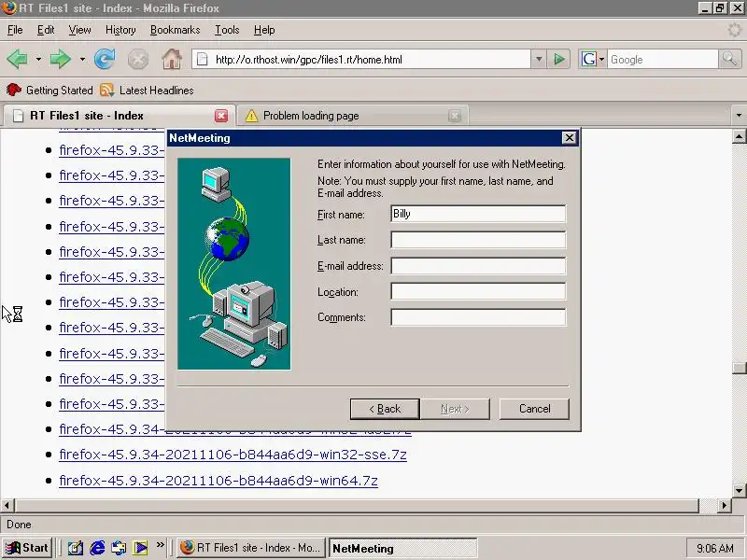
Task: Close the NetMeeting dialog
Action: 569,138
